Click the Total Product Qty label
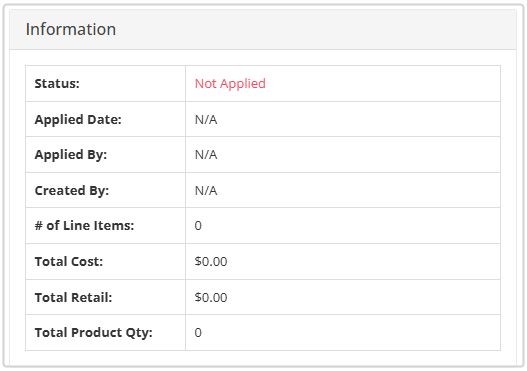 click(x=93, y=333)
